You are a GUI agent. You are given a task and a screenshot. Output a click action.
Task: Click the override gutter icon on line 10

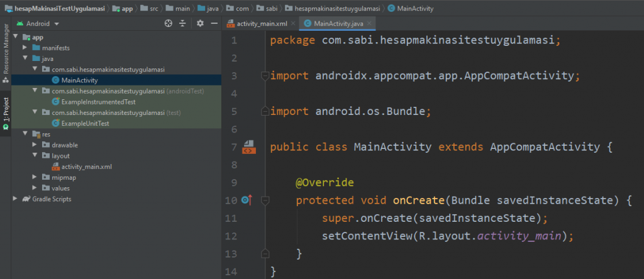click(x=247, y=200)
